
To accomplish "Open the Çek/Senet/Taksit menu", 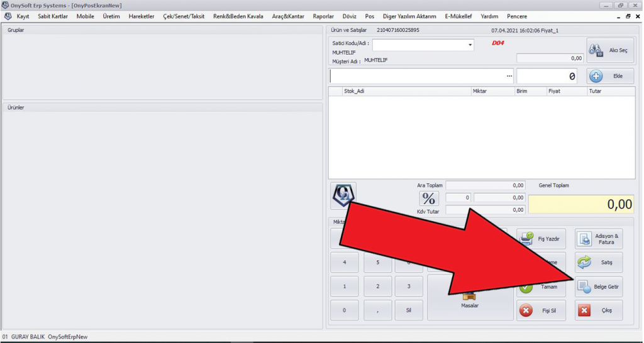I will pyautogui.click(x=184, y=16).
